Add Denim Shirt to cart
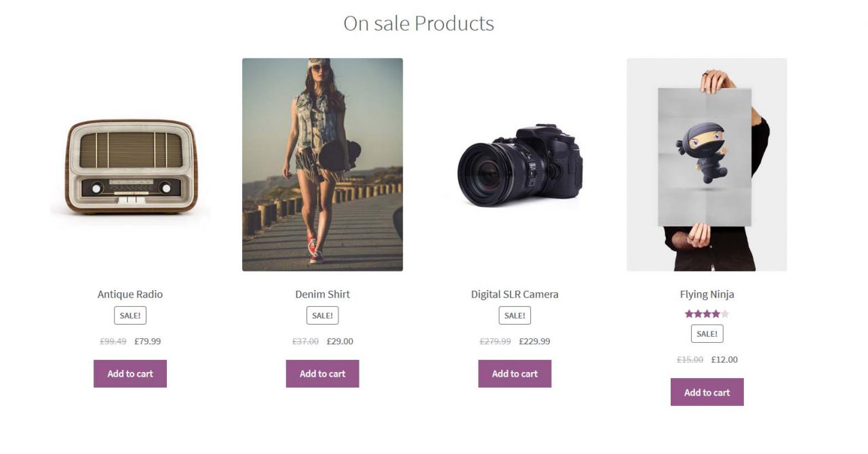 pyautogui.click(x=322, y=374)
